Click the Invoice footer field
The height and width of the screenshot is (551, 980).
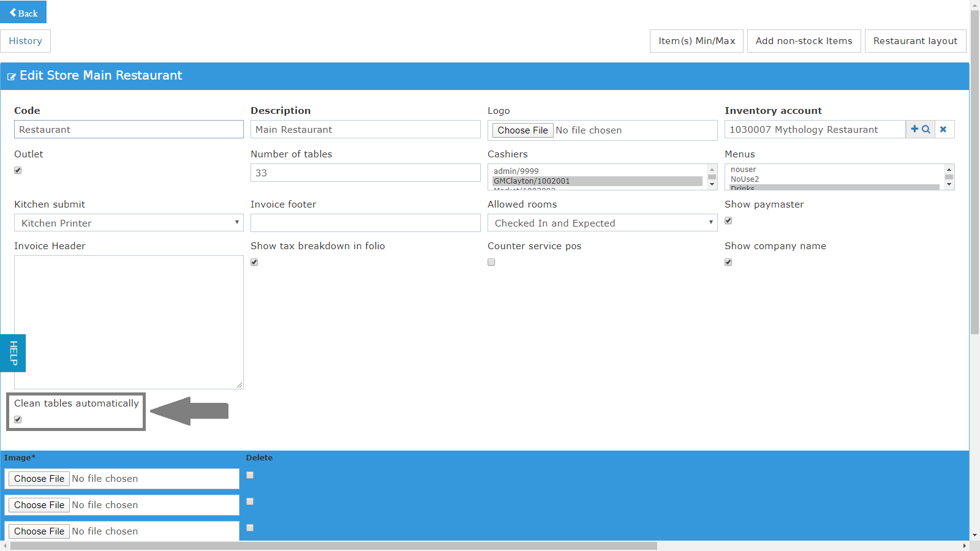(x=365, y=223)
